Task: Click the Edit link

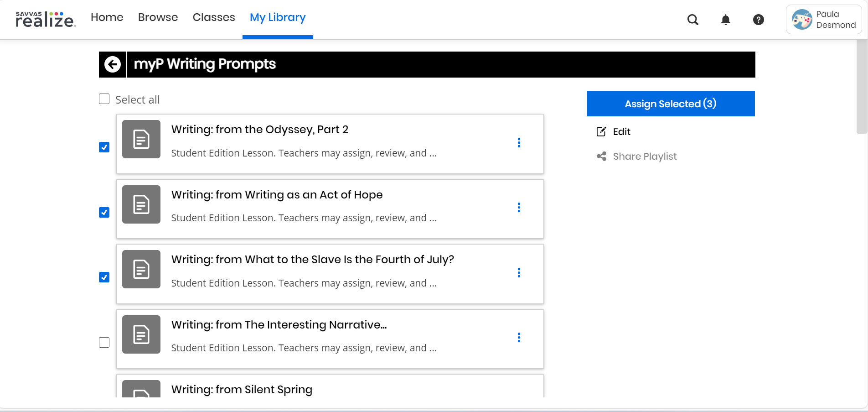Action: (622, 132)
